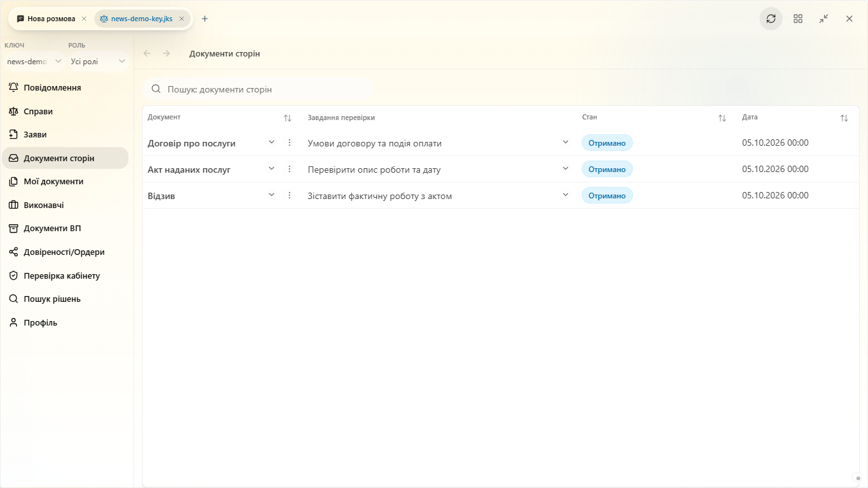The image size is (868, 488).
Task: Sort the table by the Документ column
Action: (x=288, y=118)
